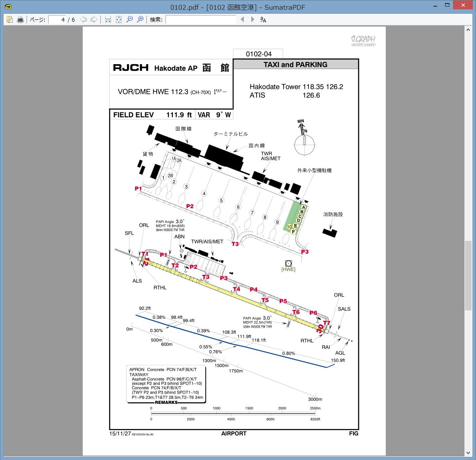Open the SumatraPDF title bar icon menu

[x=8, y=7]
